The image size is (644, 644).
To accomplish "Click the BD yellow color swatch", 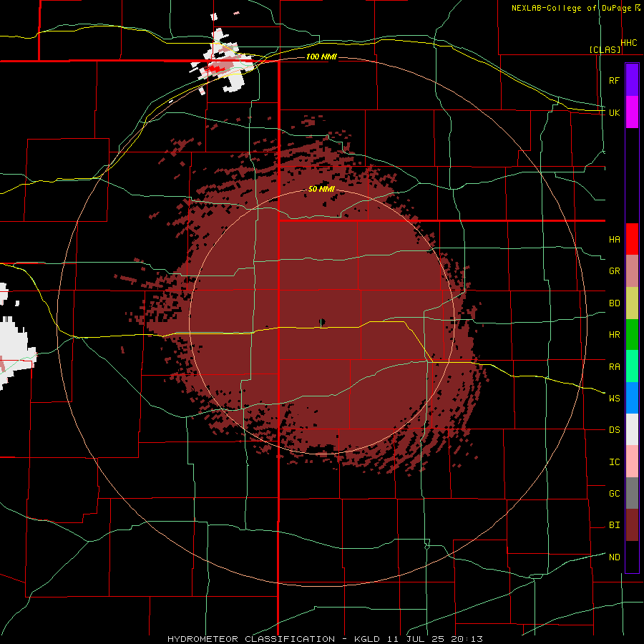I will pos(632,303).
